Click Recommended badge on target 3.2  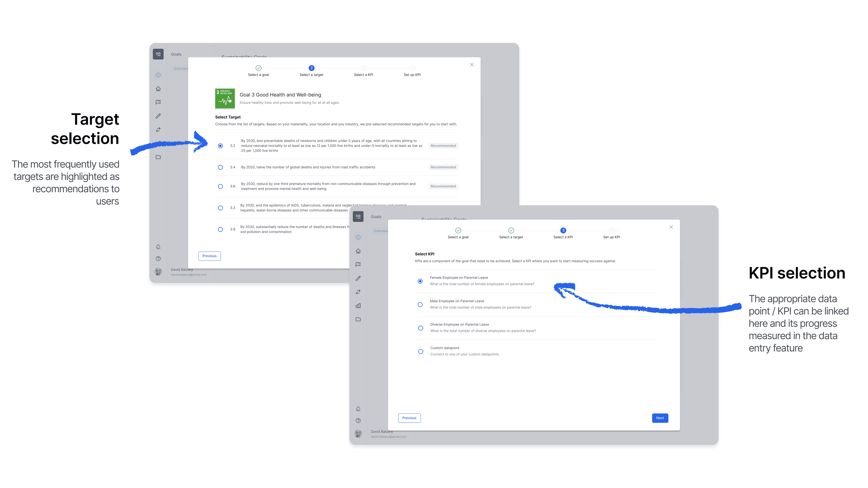click(x=443, y=146)
